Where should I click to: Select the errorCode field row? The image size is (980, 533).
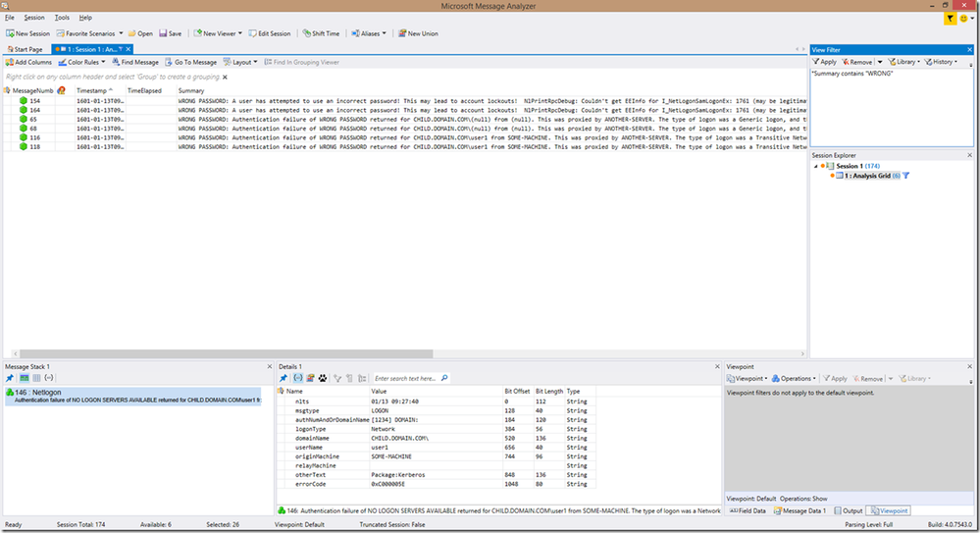pyautogui.click(x=437, y=484)
